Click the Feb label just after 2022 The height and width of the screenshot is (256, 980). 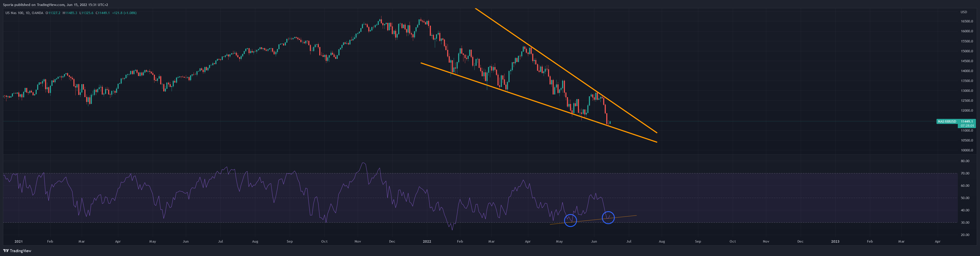point(460,241)
